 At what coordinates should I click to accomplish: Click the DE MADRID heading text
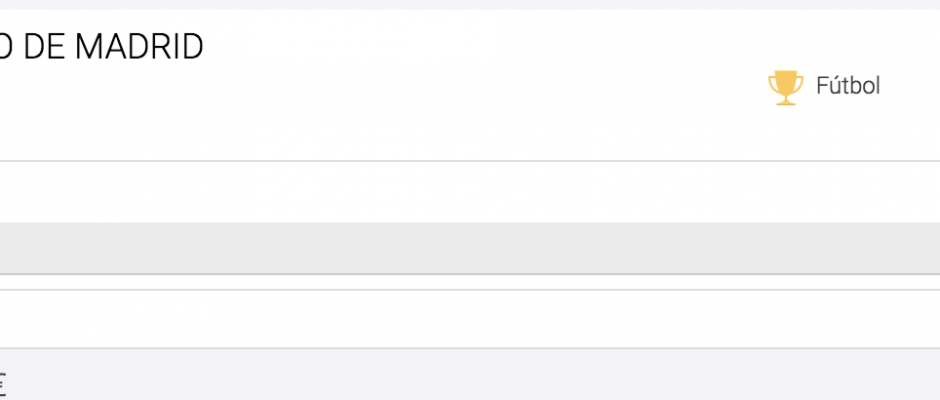[102, 47]
